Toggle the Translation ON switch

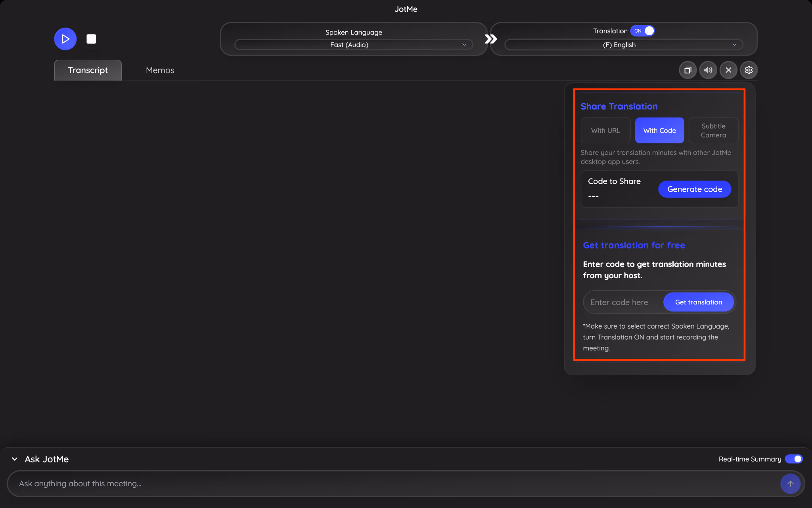pyautogui.click(x=642, y=31)
